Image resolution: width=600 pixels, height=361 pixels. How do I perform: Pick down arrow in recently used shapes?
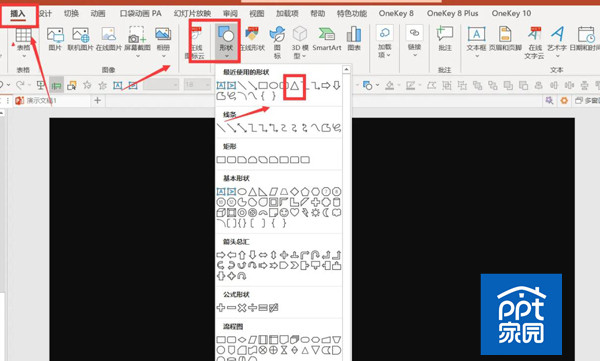(x=336, y=85)
